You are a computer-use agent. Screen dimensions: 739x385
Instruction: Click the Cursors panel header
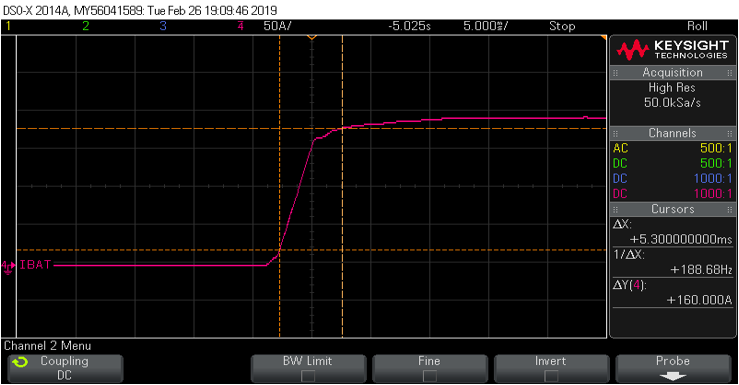tap(672, 209)
